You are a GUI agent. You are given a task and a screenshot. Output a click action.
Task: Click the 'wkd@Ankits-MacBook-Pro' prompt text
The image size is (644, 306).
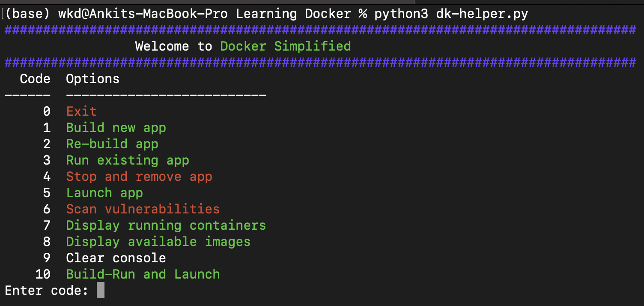pos(143,14)
